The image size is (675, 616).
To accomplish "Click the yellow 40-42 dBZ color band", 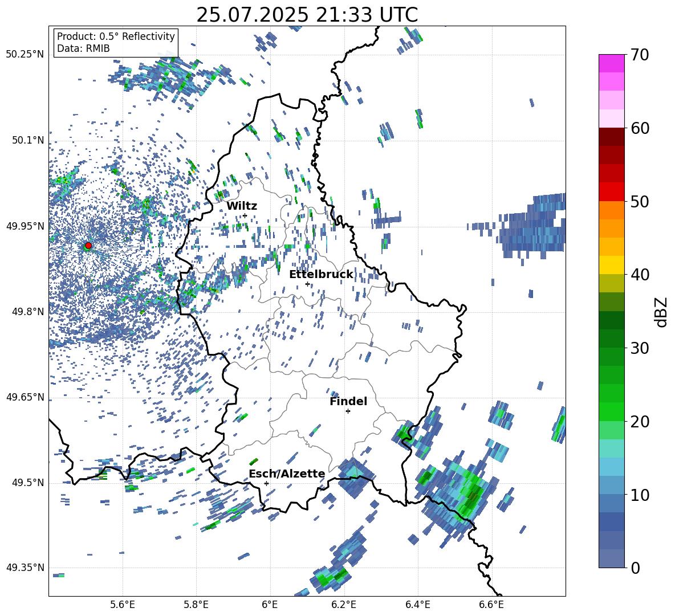I will click(x=611, y=264).
